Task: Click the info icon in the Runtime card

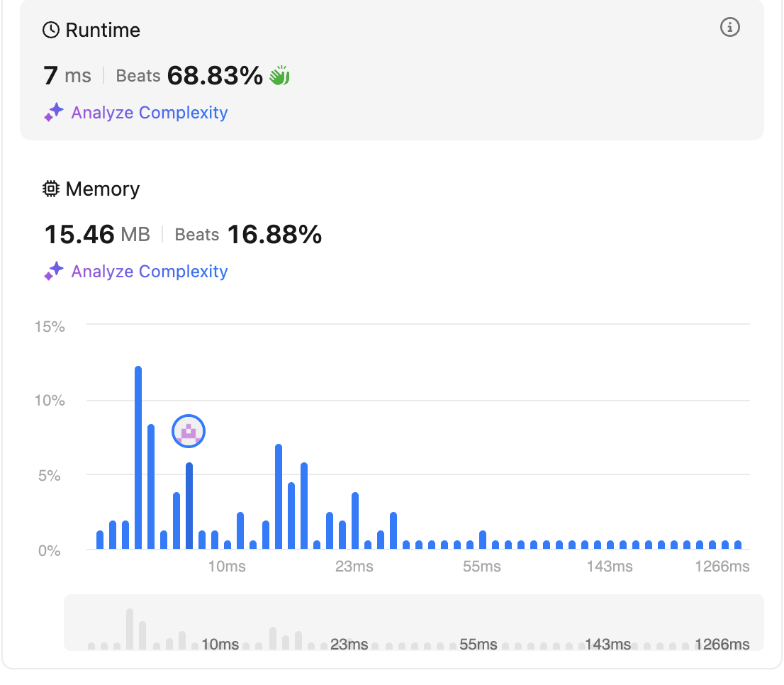Action: point(730,28)
